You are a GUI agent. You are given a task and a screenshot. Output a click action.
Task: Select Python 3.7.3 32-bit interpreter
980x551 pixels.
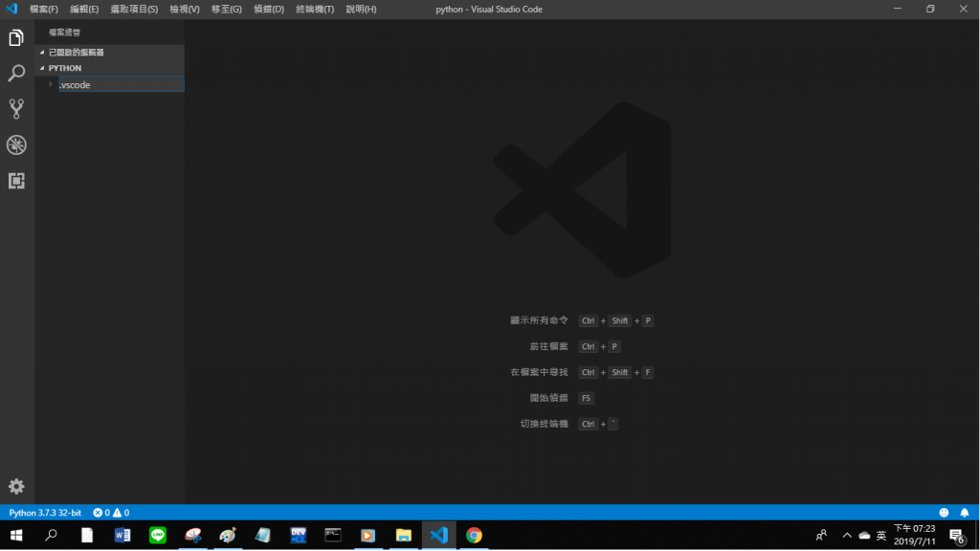(x=45, y=513)
